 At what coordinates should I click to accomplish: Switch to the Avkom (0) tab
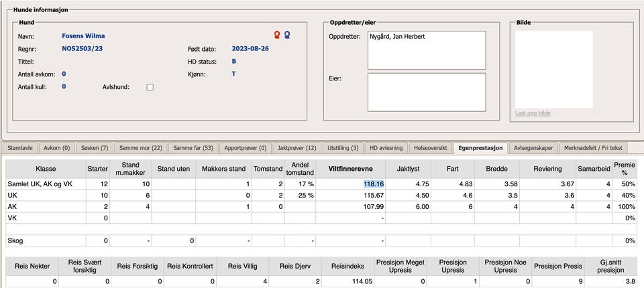click(x=56, y=147)
